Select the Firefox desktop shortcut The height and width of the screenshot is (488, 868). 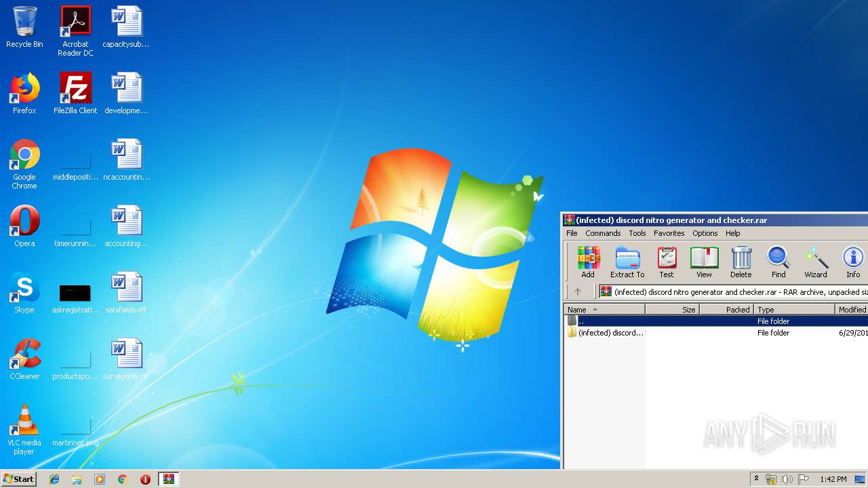(24, 94)
